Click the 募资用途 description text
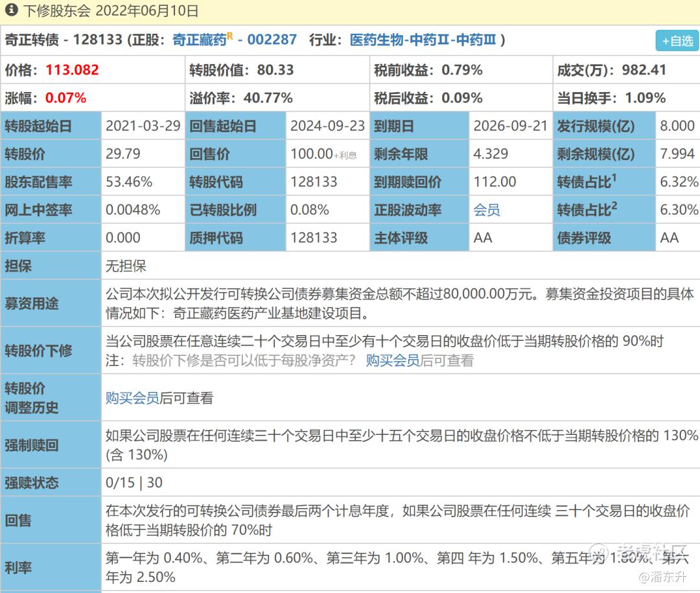 (400, 304)
